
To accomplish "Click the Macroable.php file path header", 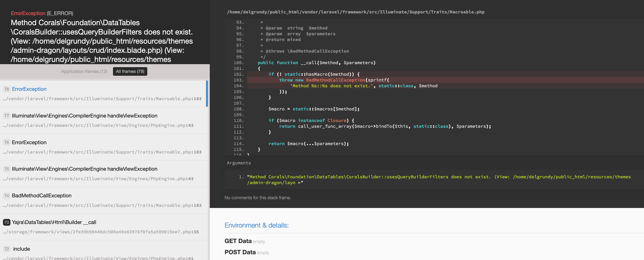I will pos(356,12).
